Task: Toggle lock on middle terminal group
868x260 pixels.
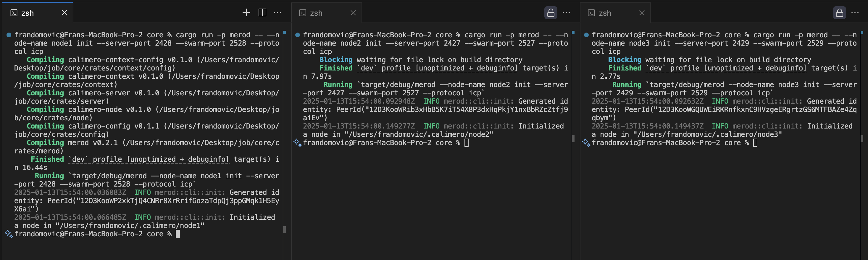Action: coord(551,13)
